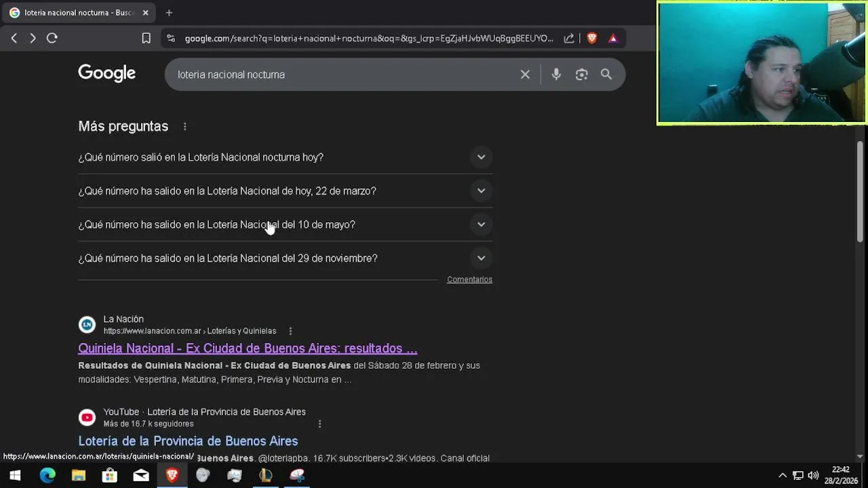Open the volume control in the tray
The image size is (868, 488).
(x=813, y=476)
